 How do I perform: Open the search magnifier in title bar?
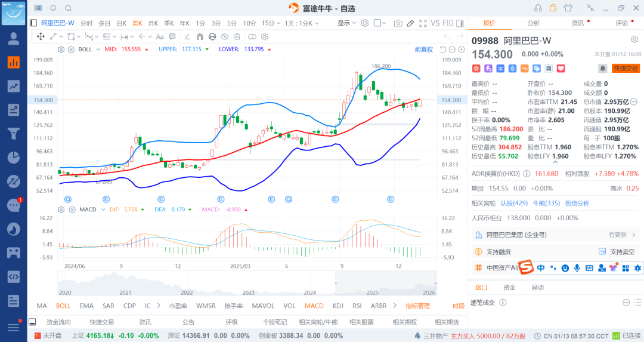tap(68, 8)
